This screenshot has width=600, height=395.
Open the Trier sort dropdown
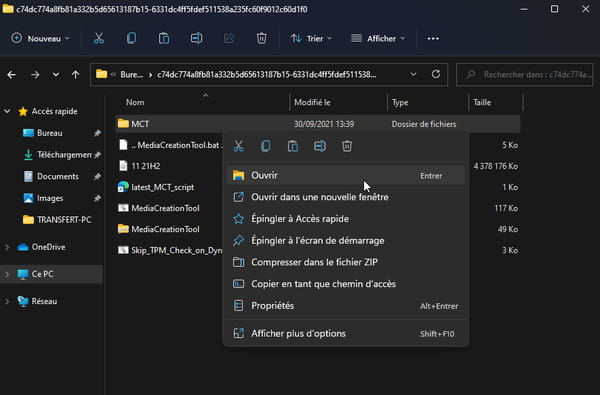(x=311, y=38)
